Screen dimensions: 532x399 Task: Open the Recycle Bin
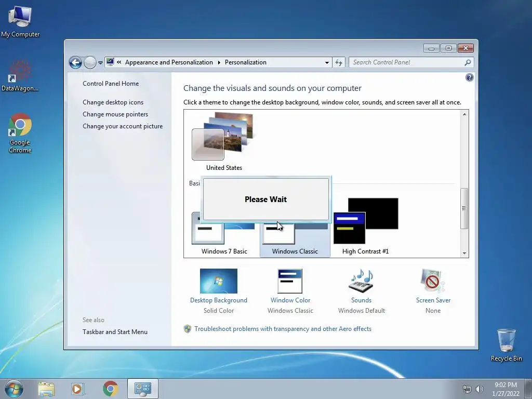[506, 344]
